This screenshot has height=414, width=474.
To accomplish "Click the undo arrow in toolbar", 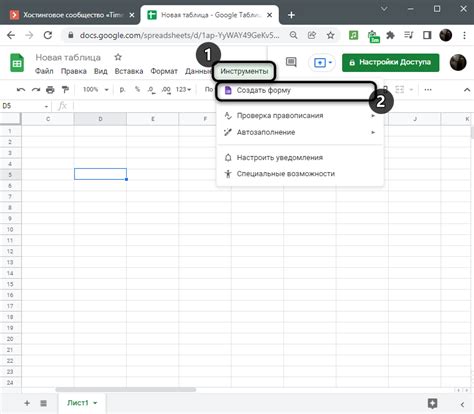I will [21, 90].
